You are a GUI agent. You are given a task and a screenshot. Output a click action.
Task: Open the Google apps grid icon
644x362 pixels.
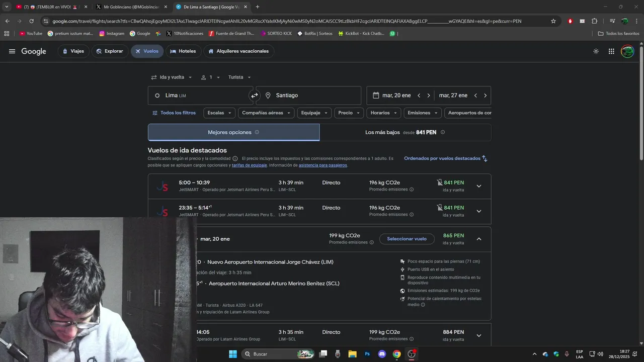point(611,51)
